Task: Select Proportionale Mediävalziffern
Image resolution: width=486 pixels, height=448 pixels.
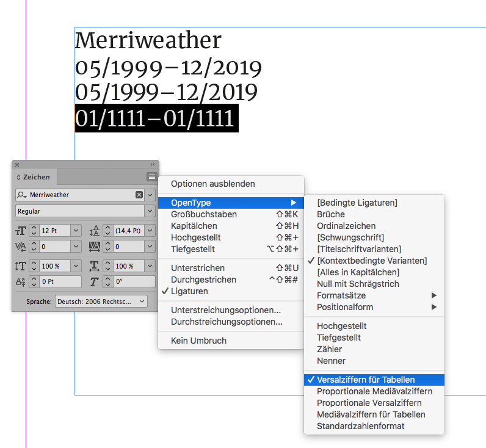Action: (x=374, y=392)
